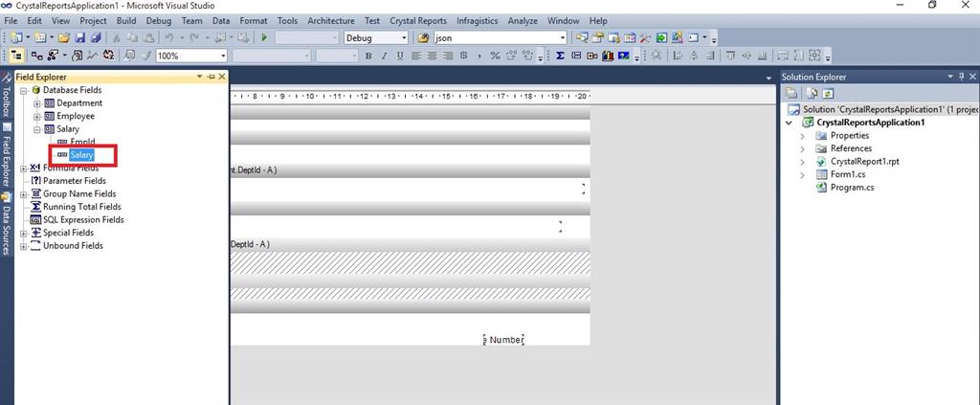980x405 pixels.
Task: Open the Architecture menu
Action: [x=330, y=21]
